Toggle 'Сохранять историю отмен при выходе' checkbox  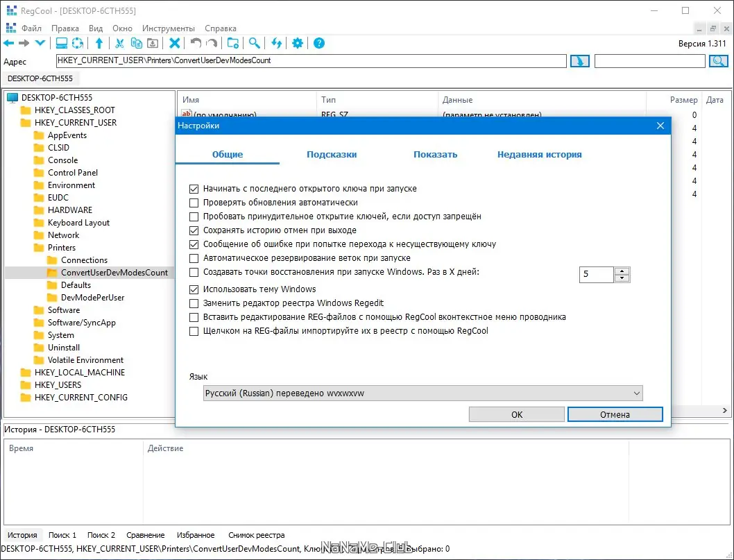194,230
